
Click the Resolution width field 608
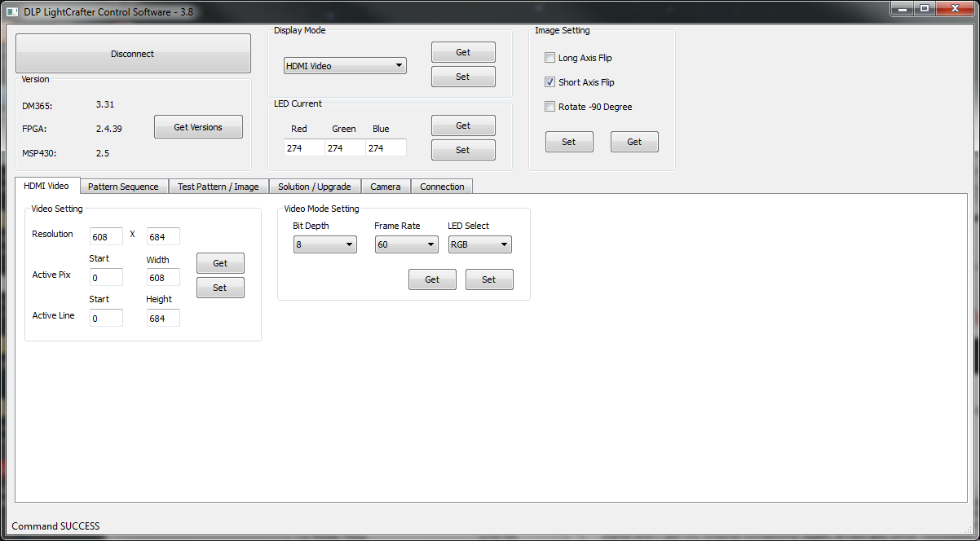point(107,236)
